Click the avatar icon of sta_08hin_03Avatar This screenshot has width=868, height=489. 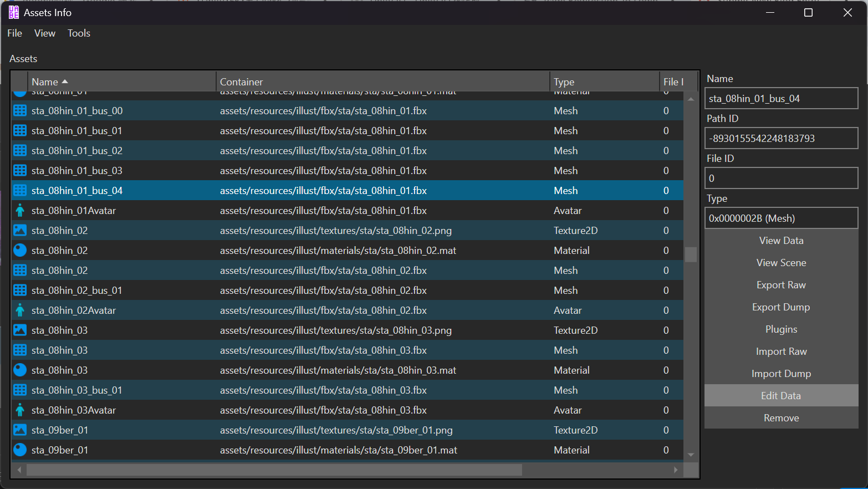[20, 410]
